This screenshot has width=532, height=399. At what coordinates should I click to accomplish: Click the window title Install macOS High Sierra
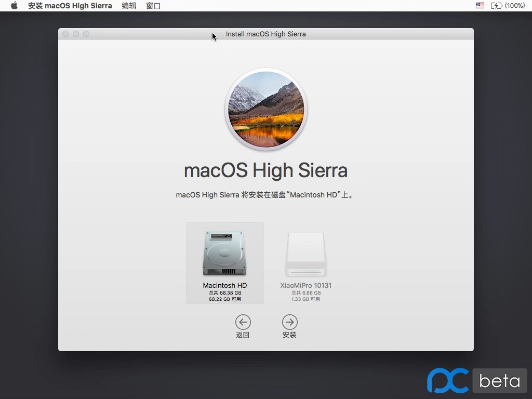click(265, 34)
